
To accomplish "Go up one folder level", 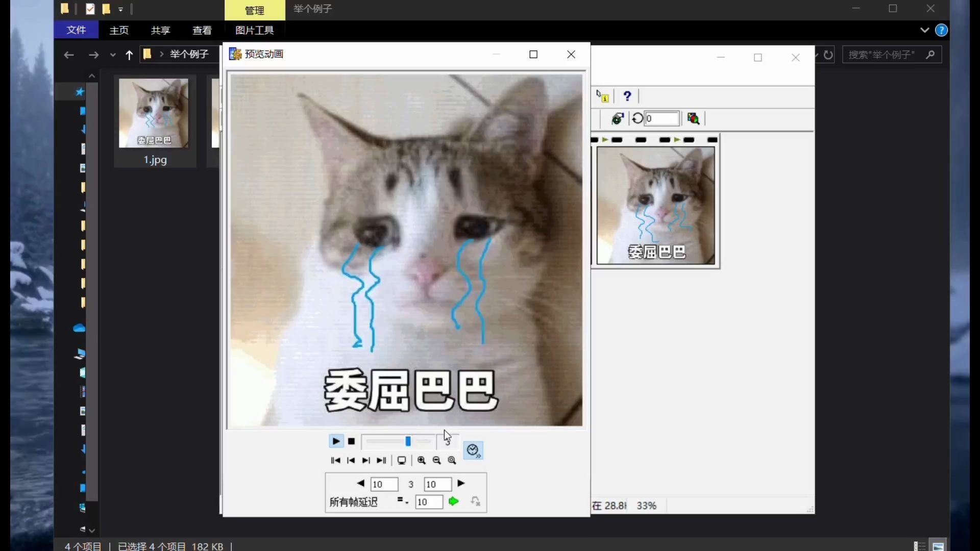I will (129, 55).
